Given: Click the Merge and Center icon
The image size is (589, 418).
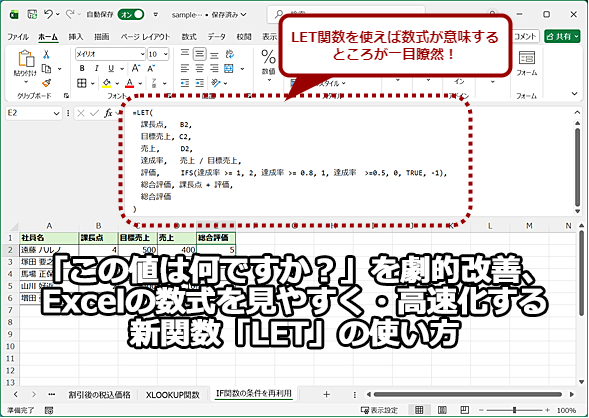Looking at the screenshot, I should tap(229, 68).
